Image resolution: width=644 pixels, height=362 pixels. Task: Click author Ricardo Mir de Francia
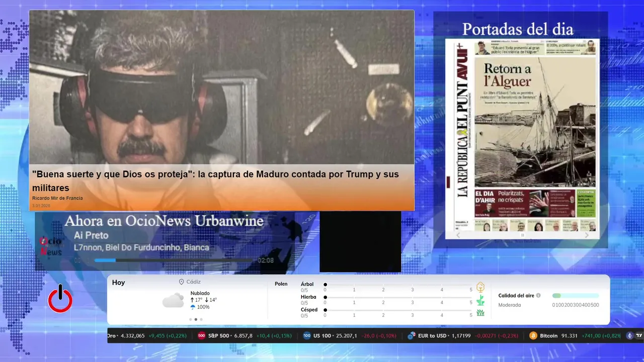(x=57, y=198)
